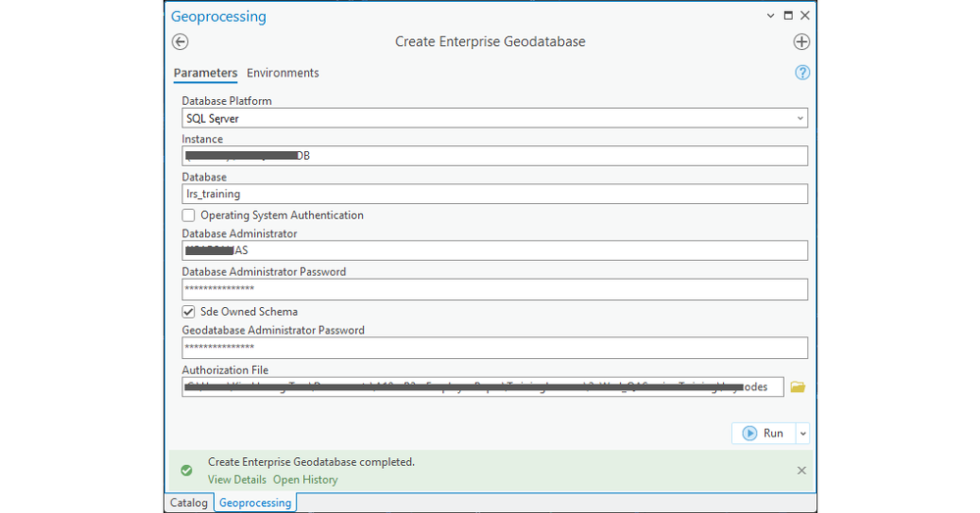This screenshot has width=980, height=513.
Task: Run the geoprocessing tool
Action: tap(762, 434)
